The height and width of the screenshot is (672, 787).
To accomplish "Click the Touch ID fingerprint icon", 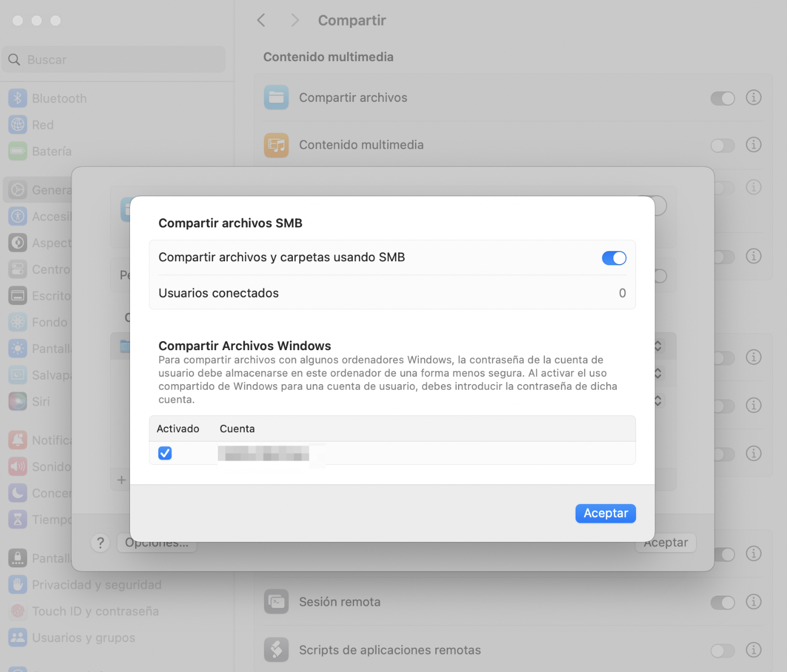I will coord(18,611).
